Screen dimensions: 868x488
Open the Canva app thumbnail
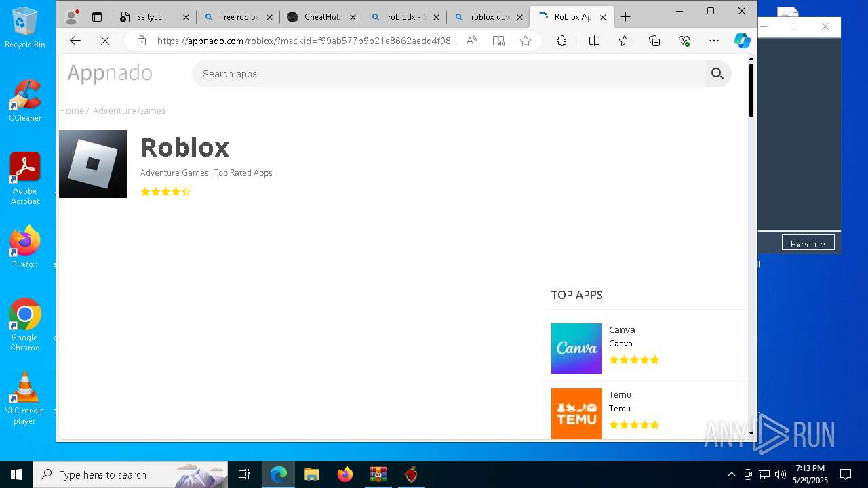pyautogui.click(x=576, y=348)
